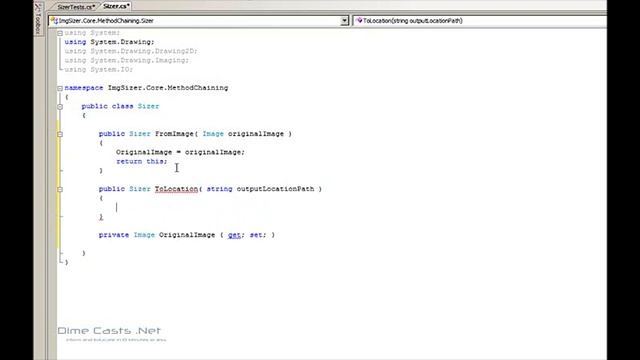The height and width of the screenshot is (360, 640).
Task: Click the 'set' accessor of OriginalImage
Action: 256,235
